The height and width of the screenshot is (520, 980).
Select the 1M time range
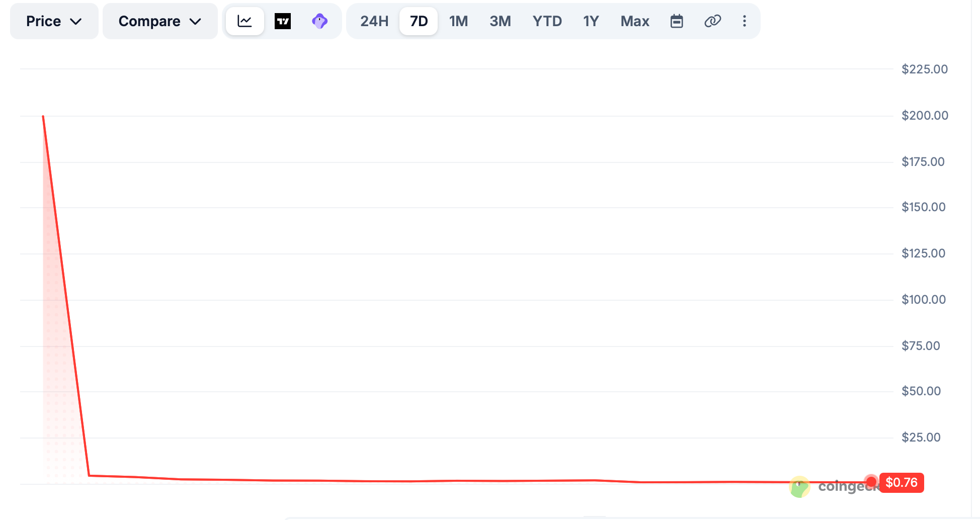[x=459, y=21]
